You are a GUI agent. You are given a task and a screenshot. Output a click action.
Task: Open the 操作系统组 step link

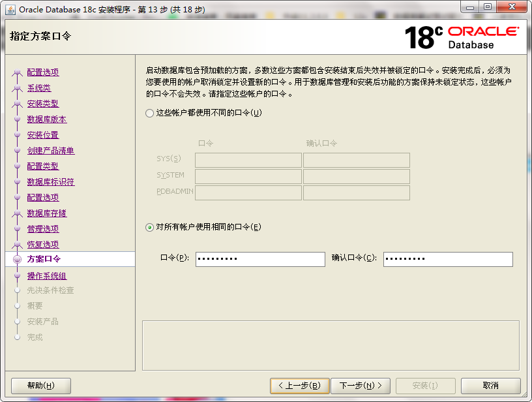coord(47,275)
